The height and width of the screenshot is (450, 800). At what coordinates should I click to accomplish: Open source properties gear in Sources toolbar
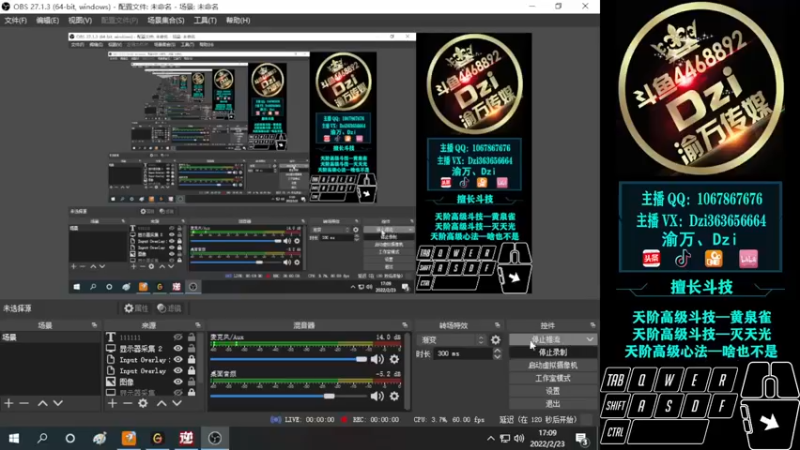[143, 404]
